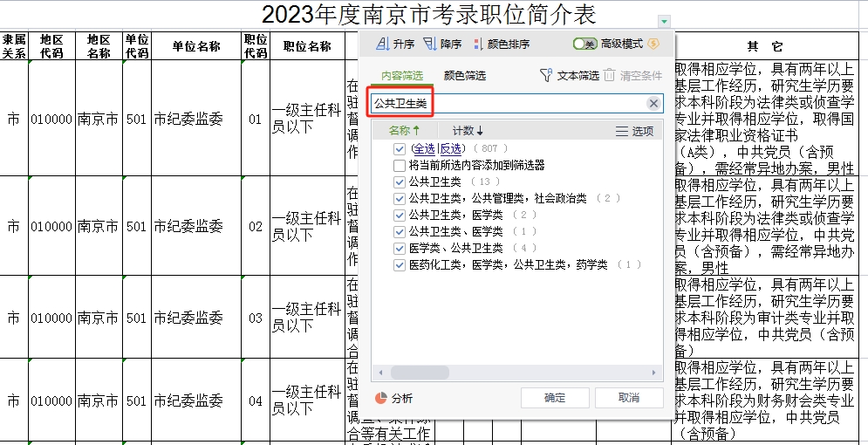Sort list by 计数 column header
Image resolution: width=868 pixels, height=445 pixels.
[x=468, y=131]
